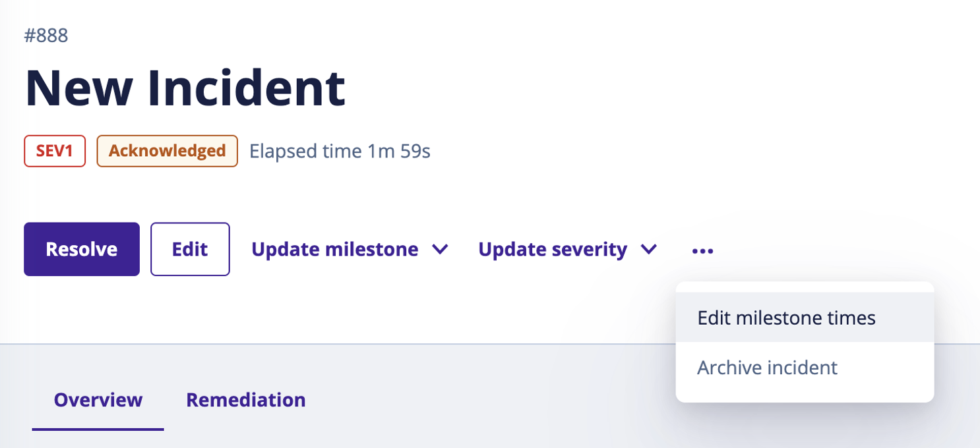Click the outlined Edit button

[x=190, y=249]
